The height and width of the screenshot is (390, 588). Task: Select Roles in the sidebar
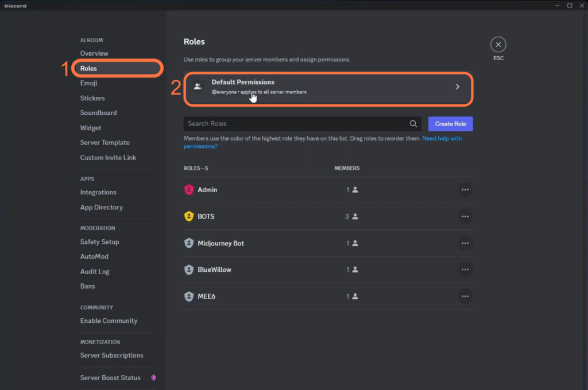tap(117, 68)
